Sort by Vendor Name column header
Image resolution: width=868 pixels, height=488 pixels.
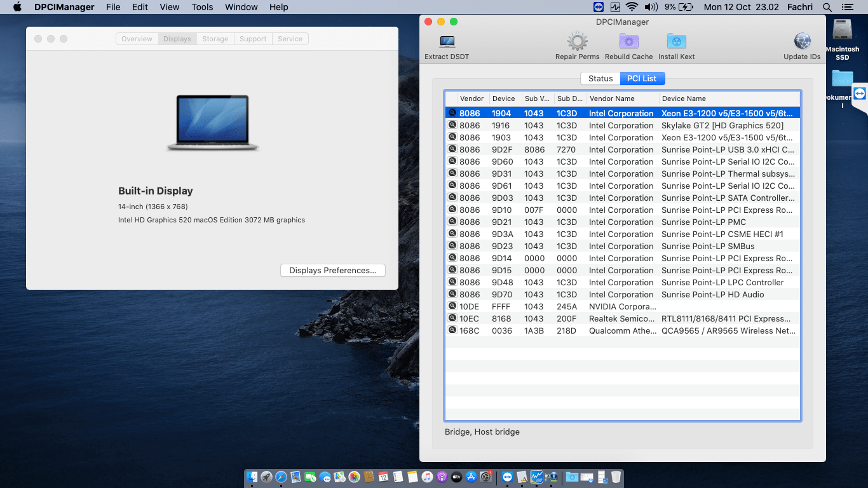611,98
